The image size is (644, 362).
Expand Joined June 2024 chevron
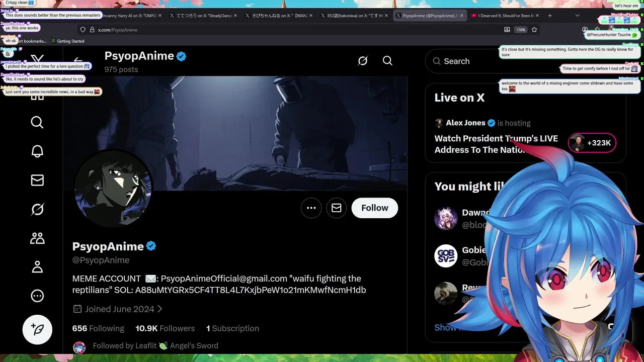click(160, 309)
